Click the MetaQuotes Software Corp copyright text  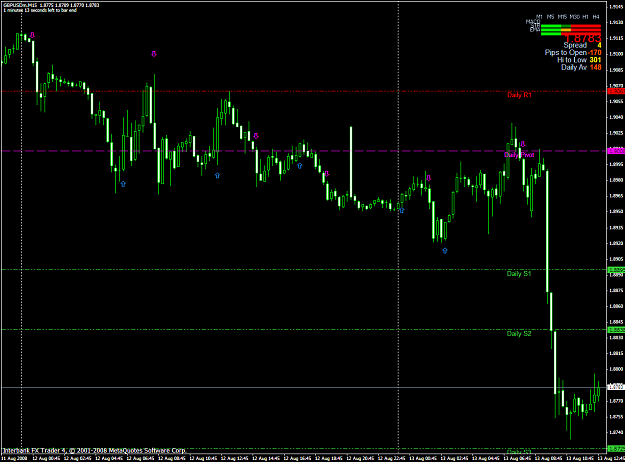tap(94, 450)
